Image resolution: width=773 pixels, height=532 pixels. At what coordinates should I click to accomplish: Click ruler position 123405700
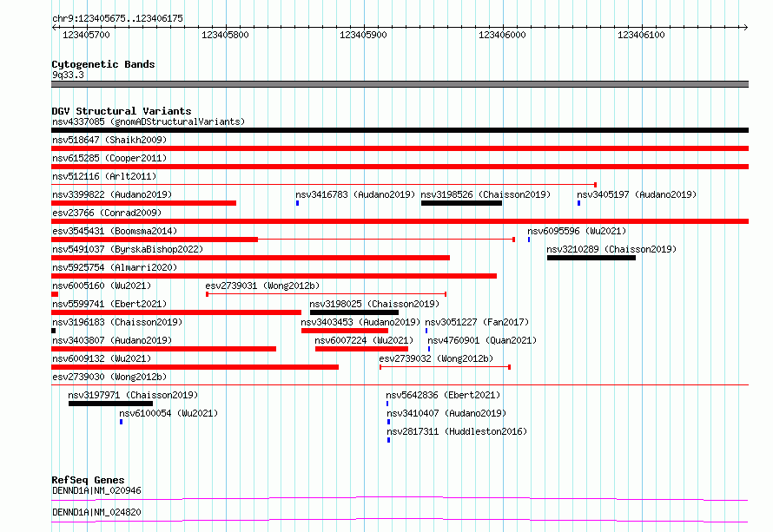pyautogui.click(x=86, y=35)
